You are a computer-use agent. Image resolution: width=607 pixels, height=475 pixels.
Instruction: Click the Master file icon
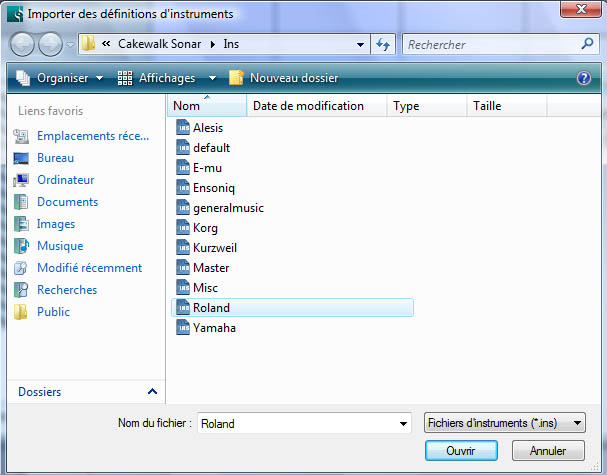(x=183, y=268)
